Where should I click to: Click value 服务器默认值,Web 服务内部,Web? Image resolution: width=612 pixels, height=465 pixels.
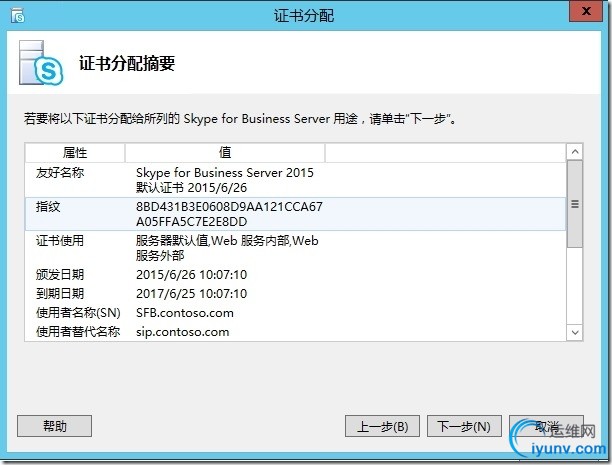[x=227, y=241]
